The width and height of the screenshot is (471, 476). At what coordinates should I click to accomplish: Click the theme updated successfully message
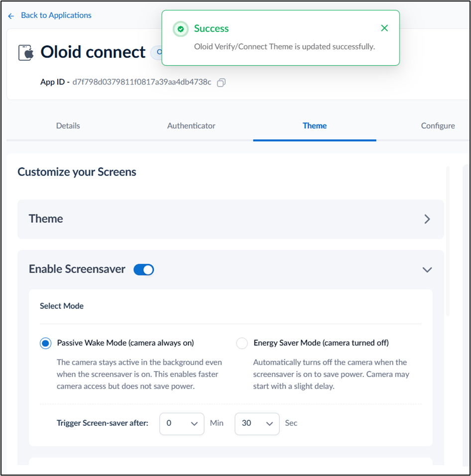pos(284,47)
